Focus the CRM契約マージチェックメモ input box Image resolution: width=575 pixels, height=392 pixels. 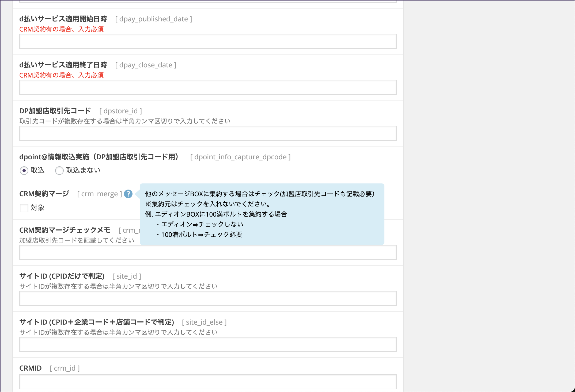pos(208,252)
